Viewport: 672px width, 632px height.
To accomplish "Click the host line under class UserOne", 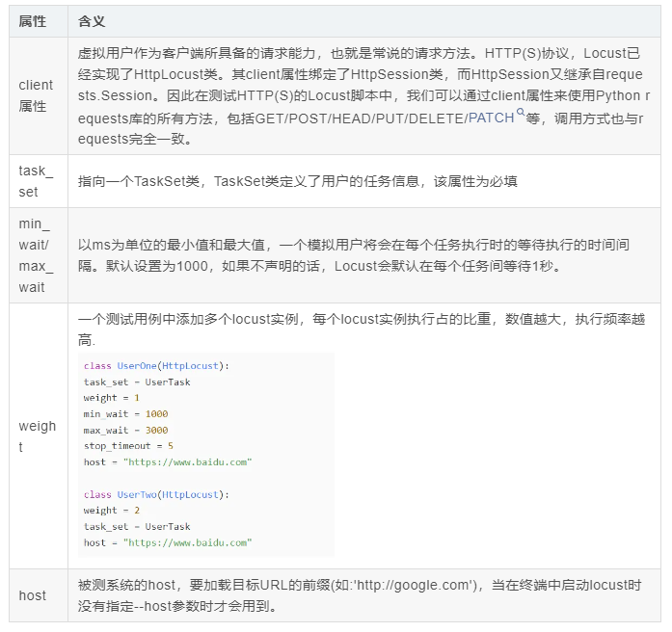I will (x=168, y=462).
